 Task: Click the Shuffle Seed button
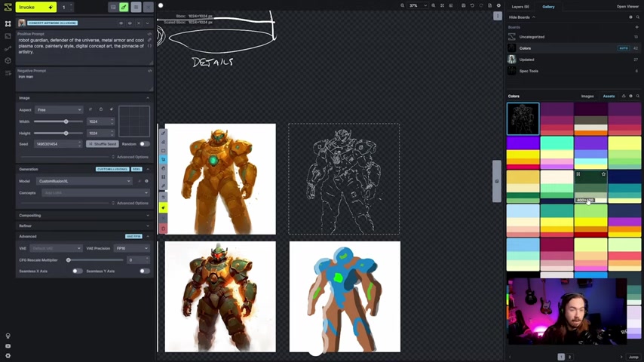point(103,144)
